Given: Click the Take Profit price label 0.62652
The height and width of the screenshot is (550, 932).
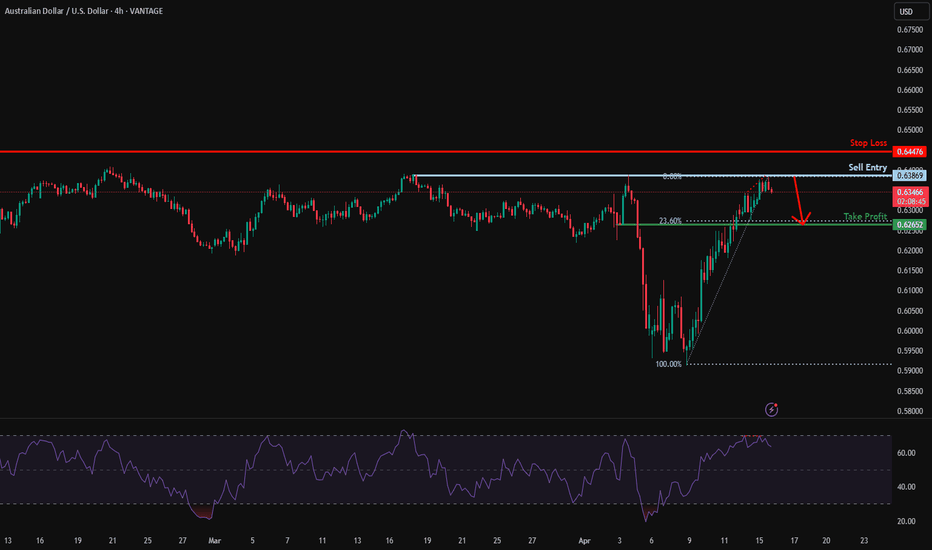Looking at the screenshot, I should point(910,225).
